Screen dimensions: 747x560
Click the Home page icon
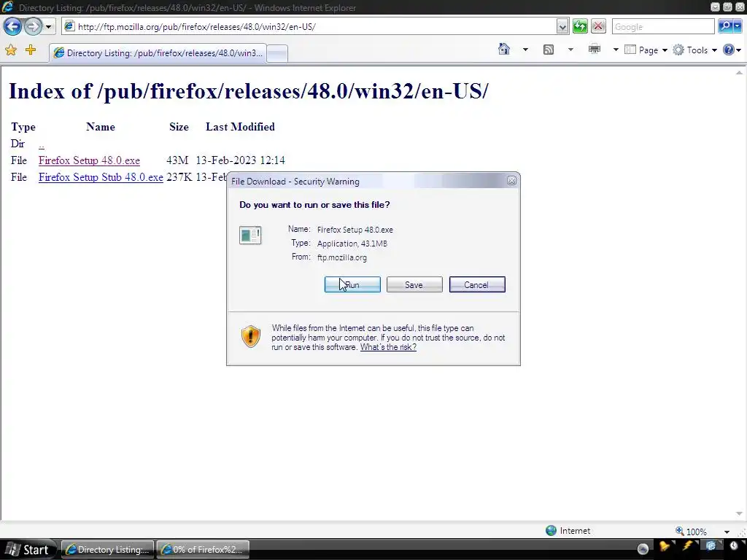pos(504,49)
